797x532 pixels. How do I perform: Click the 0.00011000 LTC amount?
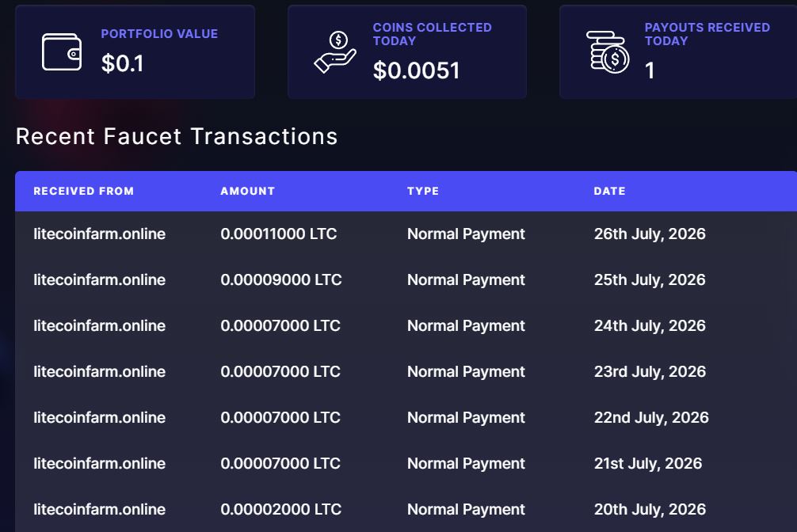point(279,234)
